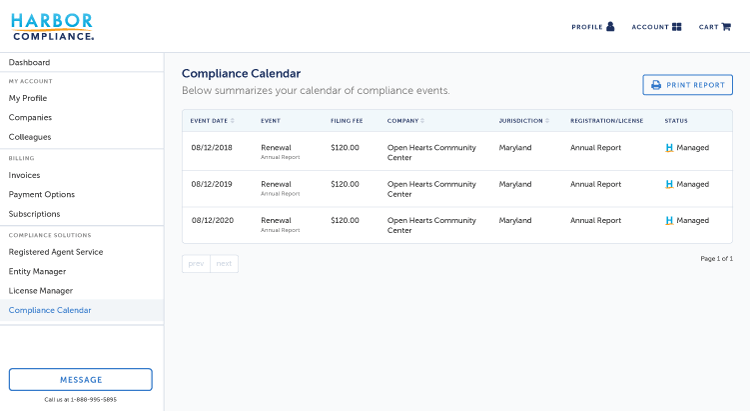Image resolution: width=750 pixels, height=411 pixels.
Task: Sort by Company column arrows
Action: tap(422, 121)
